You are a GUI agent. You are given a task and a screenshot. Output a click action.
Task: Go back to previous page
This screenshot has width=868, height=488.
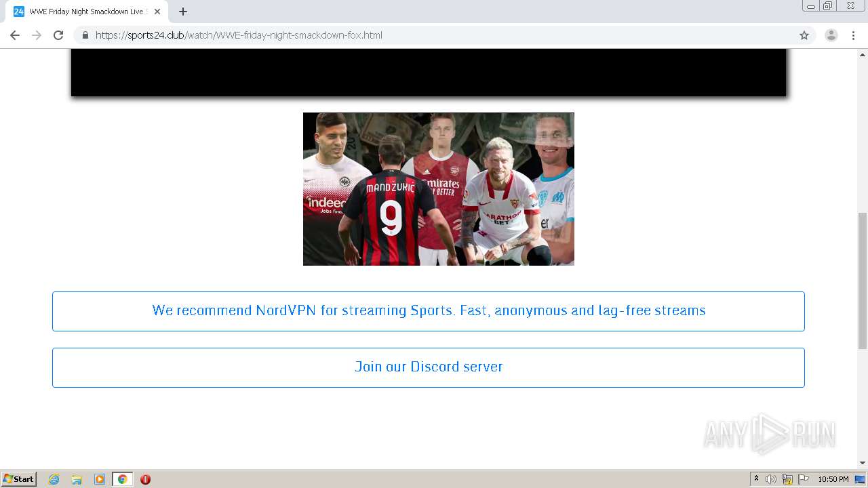click(x=15, y=35)
